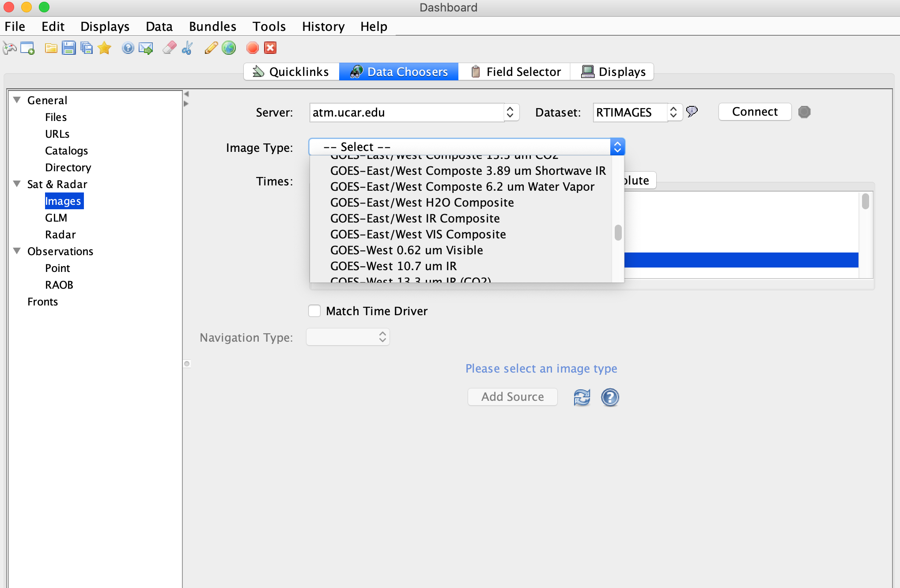Choose GOES-East/West IR Composite from list

pyautogui.click(x=415, y=219)
